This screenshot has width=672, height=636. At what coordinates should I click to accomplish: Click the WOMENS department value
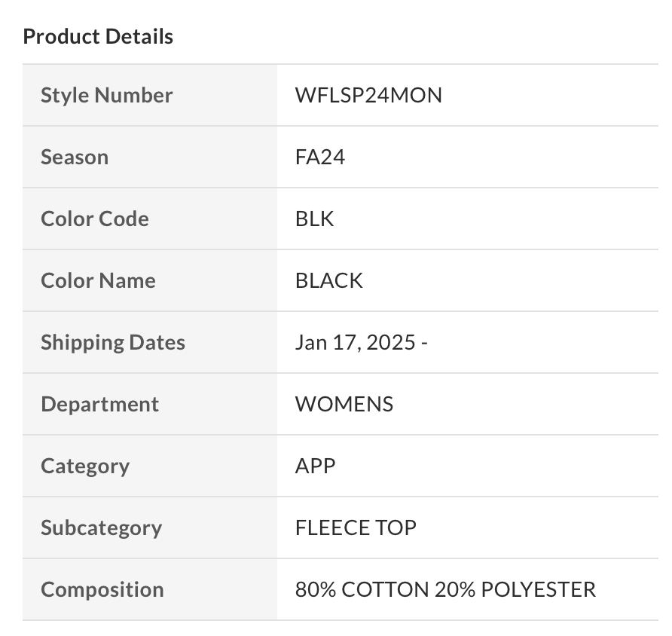pyautogui.click(x=344, y=404)
